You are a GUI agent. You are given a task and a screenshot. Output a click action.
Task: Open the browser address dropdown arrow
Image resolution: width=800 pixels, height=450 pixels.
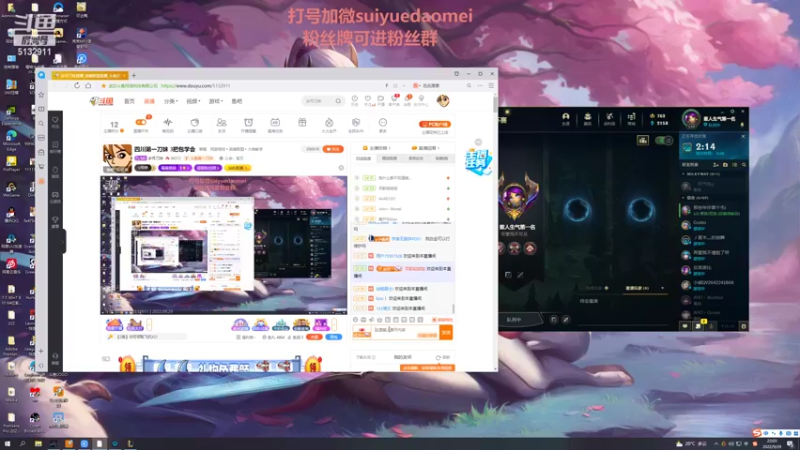404,86
